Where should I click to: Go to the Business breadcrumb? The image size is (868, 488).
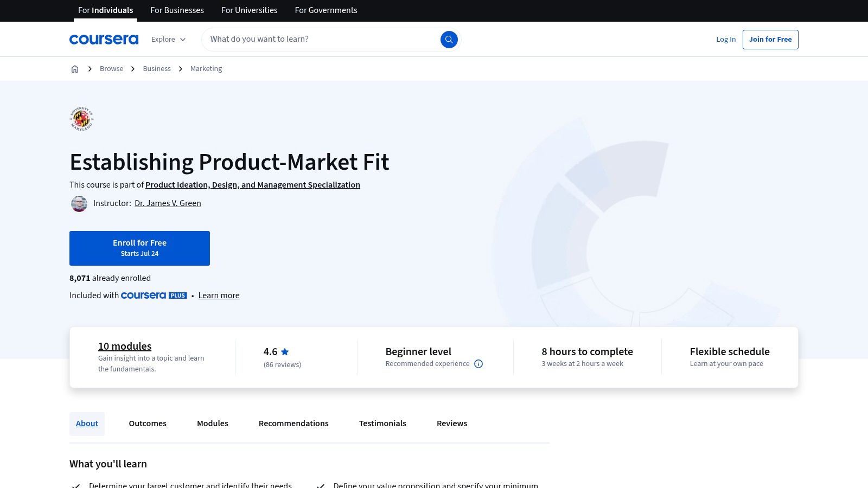157,69
